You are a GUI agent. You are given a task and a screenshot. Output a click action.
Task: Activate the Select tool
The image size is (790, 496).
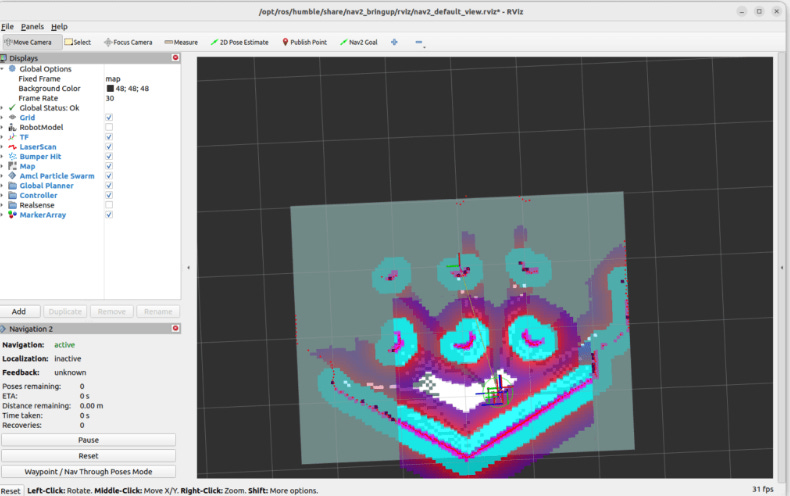click(78, 42)
